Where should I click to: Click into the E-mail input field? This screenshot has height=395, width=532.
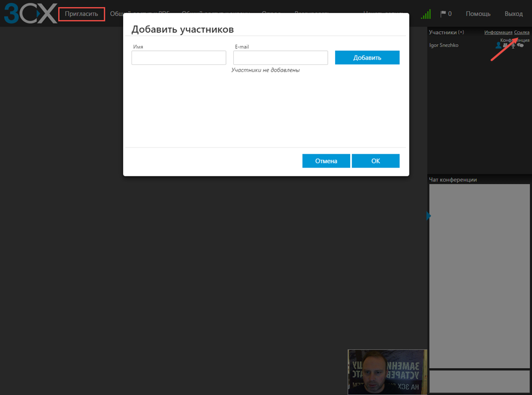(x=281, y=58)
